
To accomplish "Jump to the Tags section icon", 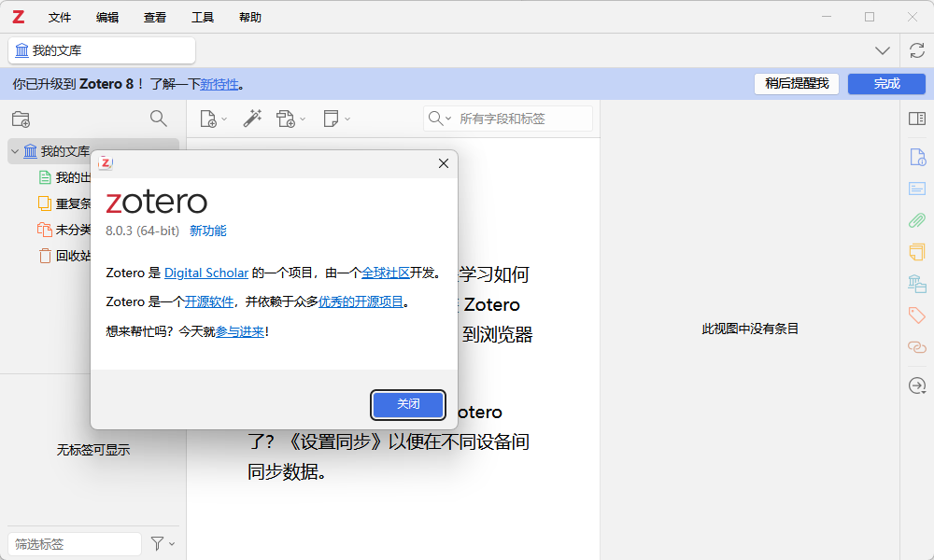I will coord(917,315).
